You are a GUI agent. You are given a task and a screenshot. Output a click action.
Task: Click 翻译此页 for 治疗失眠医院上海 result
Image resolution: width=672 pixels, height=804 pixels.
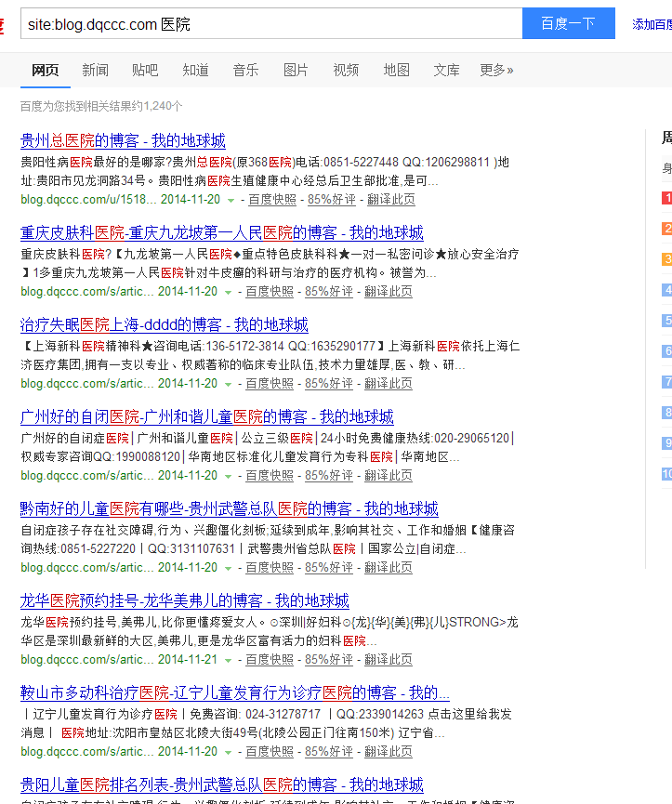click(x=389, y=384)
